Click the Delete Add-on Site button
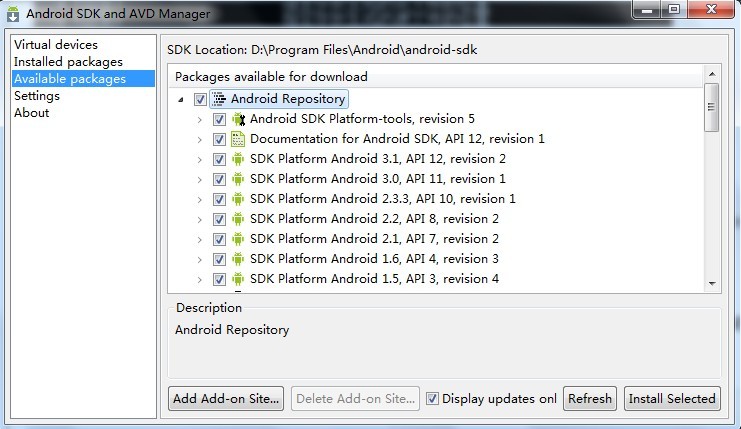Screen dimensions: 741x429 point(355,398)
